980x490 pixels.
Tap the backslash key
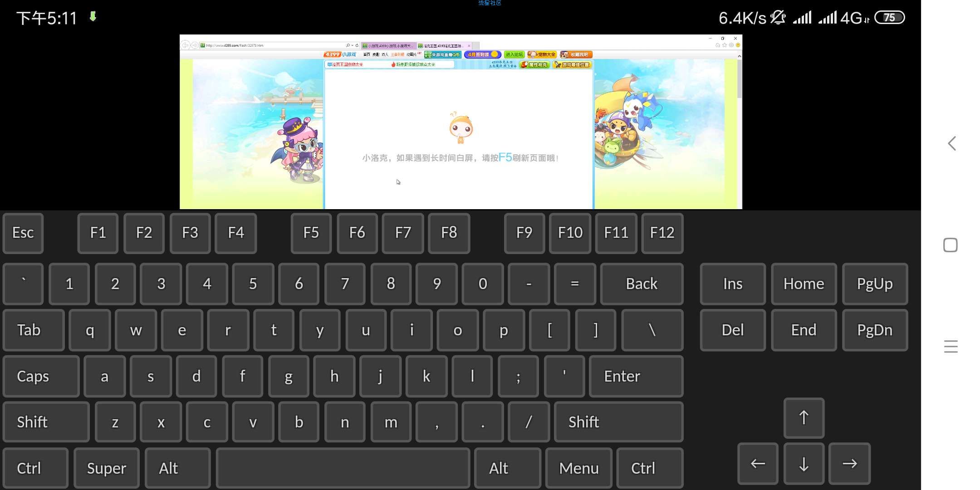pos(652,330)
